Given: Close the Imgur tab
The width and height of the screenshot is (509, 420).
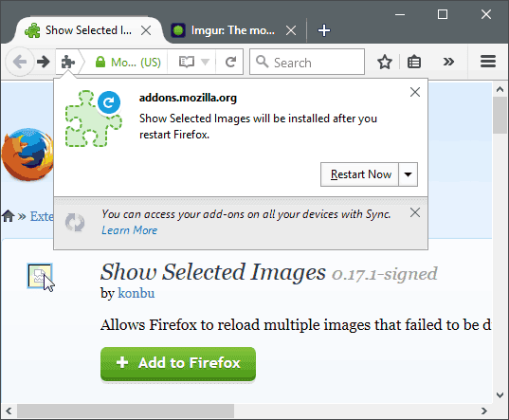Looking at the screenshot, I should 291,30.
